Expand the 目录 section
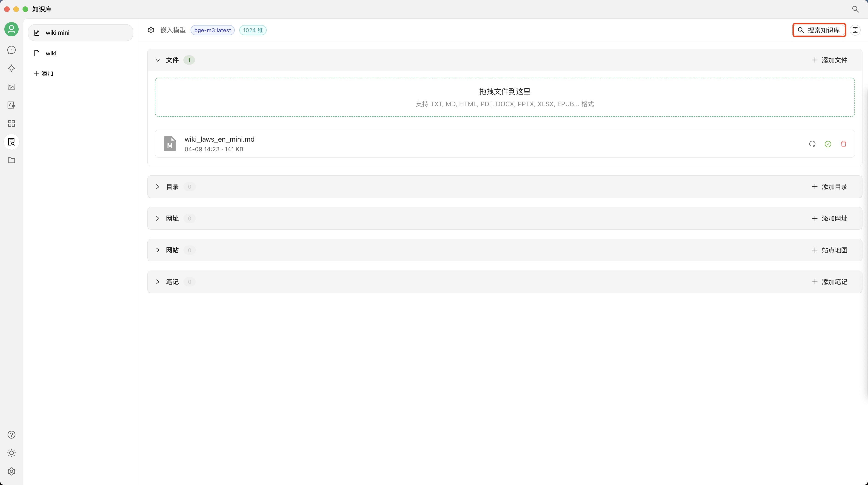868x485 pixels. click(x=158, y=187)
